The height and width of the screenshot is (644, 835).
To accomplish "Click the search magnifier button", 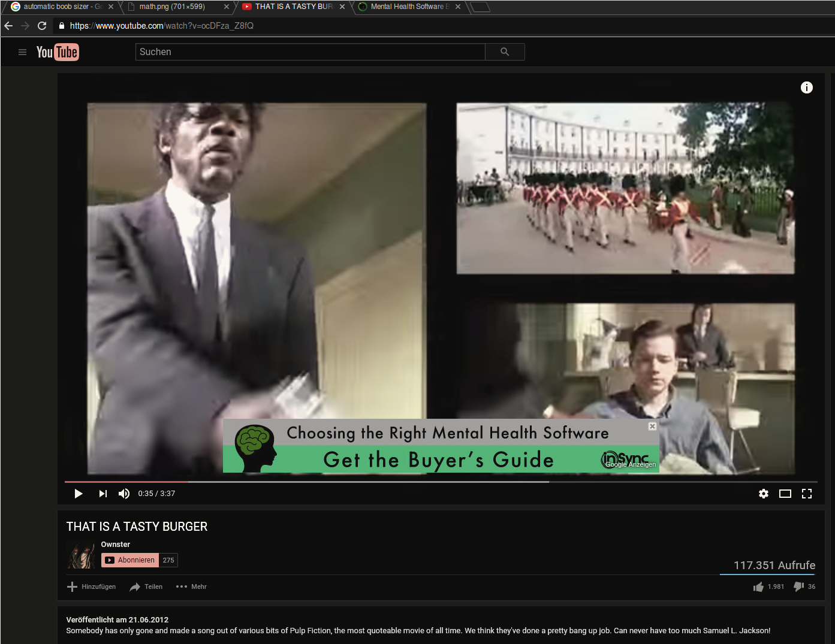I will click(x=505, y=52).
